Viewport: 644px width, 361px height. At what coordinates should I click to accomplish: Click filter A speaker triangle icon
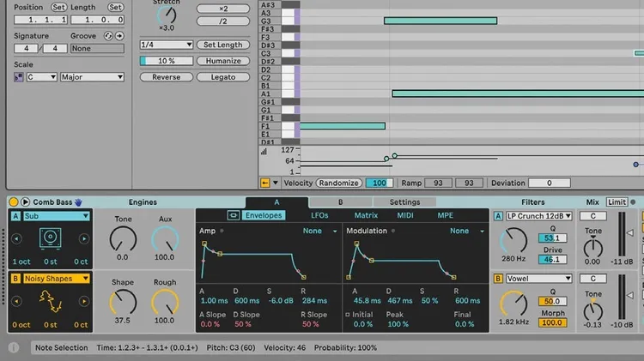coord(629,232)
